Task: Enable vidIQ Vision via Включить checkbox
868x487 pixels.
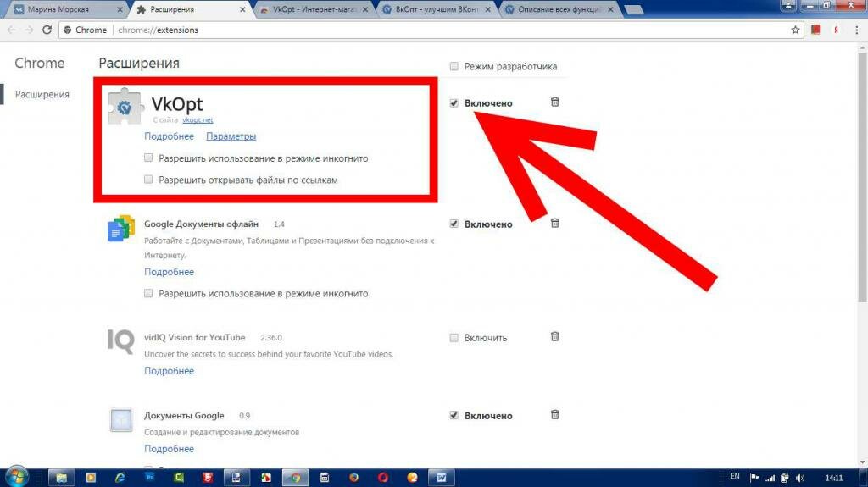Action: coord(454,338)
